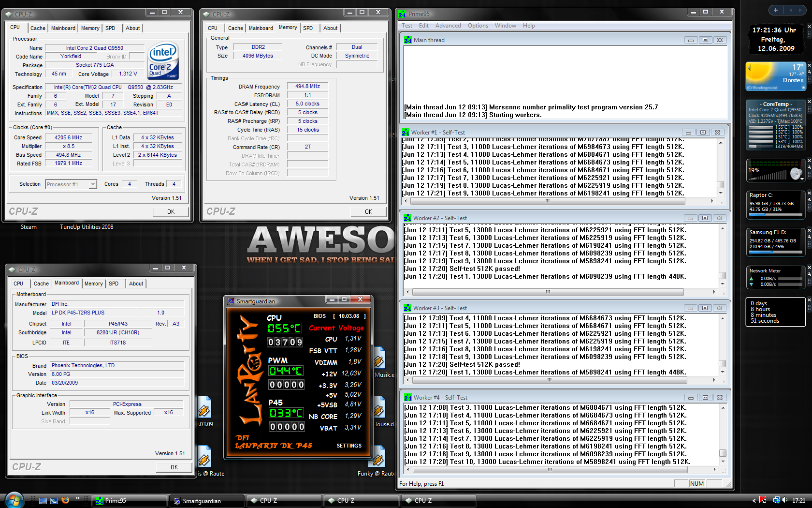The height and width of the screenshot is (508, 812).
Task: Click Worker #4 horizontal scrollbar thumb
Action: (550, 469)
